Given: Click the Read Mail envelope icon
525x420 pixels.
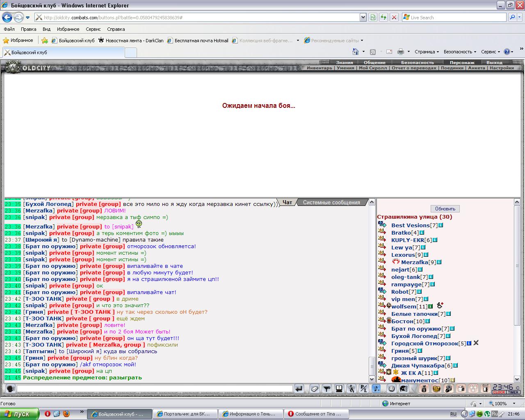Looking at the screenshot, I should click(389, 52).
